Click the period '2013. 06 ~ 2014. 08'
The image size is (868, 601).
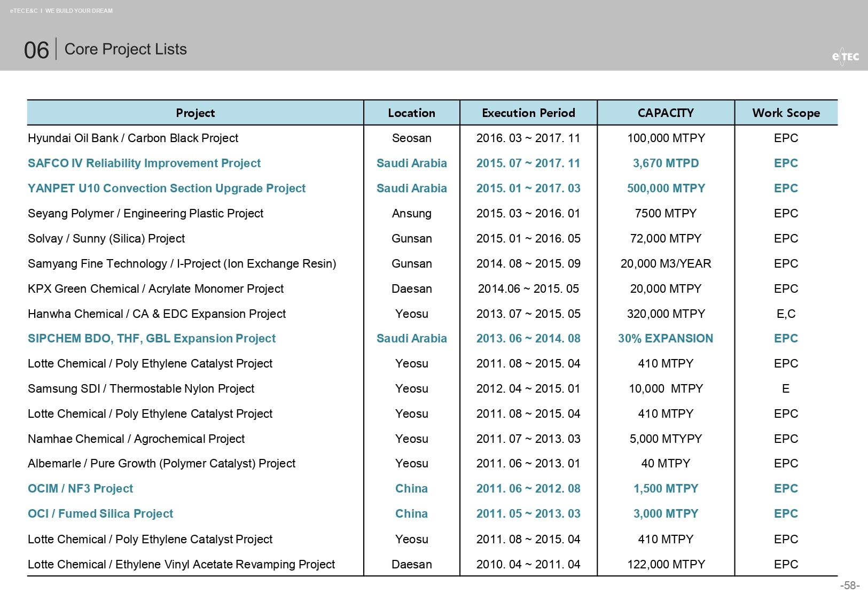(528, 338)
